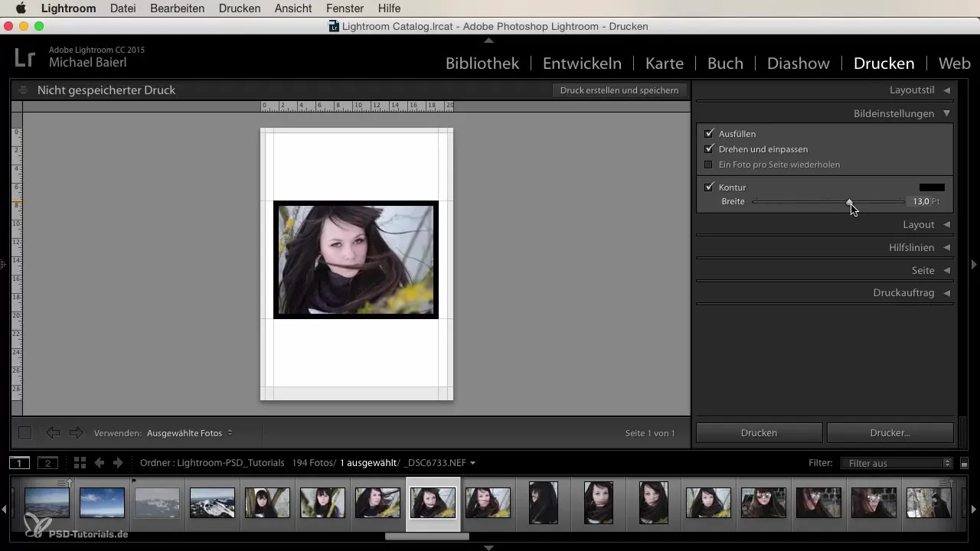Switch to the Entwickeln module
This screenshot has height=551, width=980.
(582, 64)
